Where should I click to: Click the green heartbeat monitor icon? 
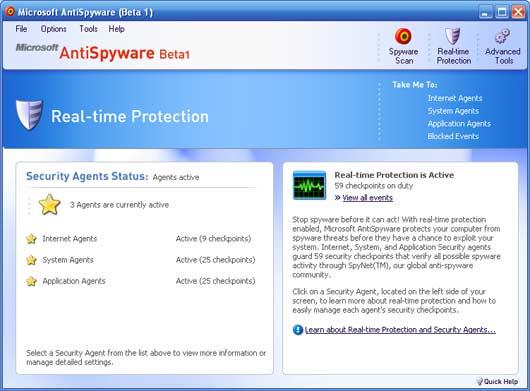(309, 186)
